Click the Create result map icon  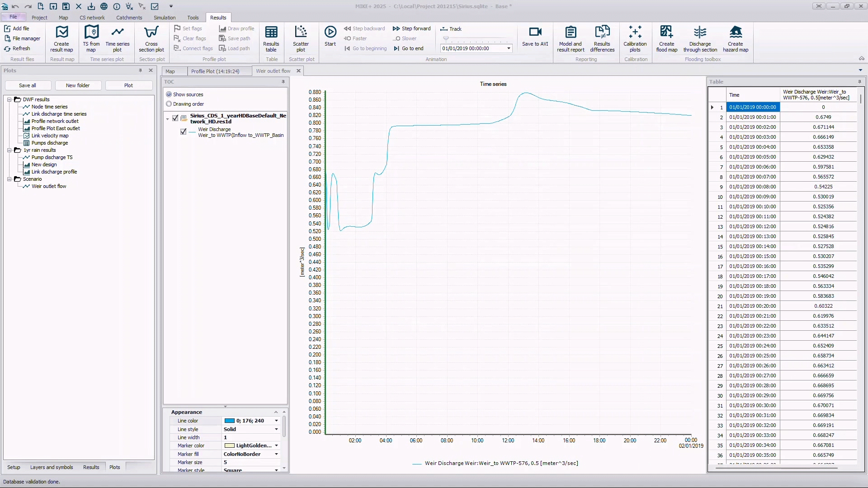(61, 33)
